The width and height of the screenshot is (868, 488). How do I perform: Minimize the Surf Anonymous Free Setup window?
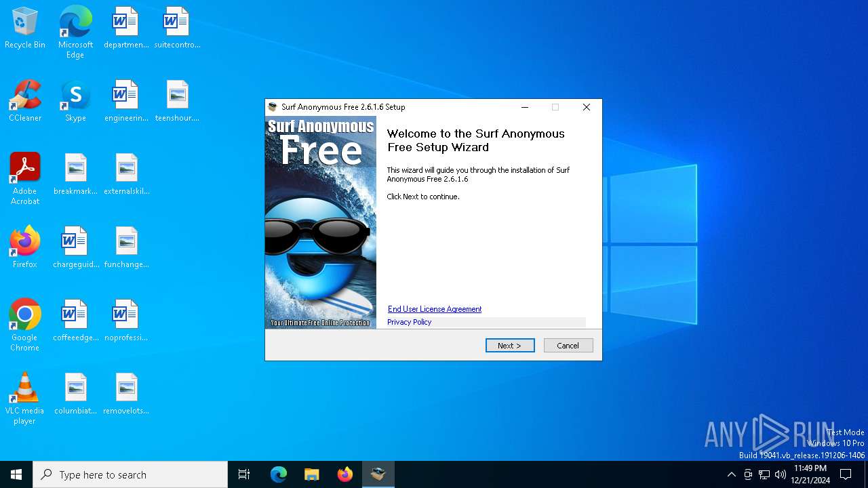coord(525,107)
